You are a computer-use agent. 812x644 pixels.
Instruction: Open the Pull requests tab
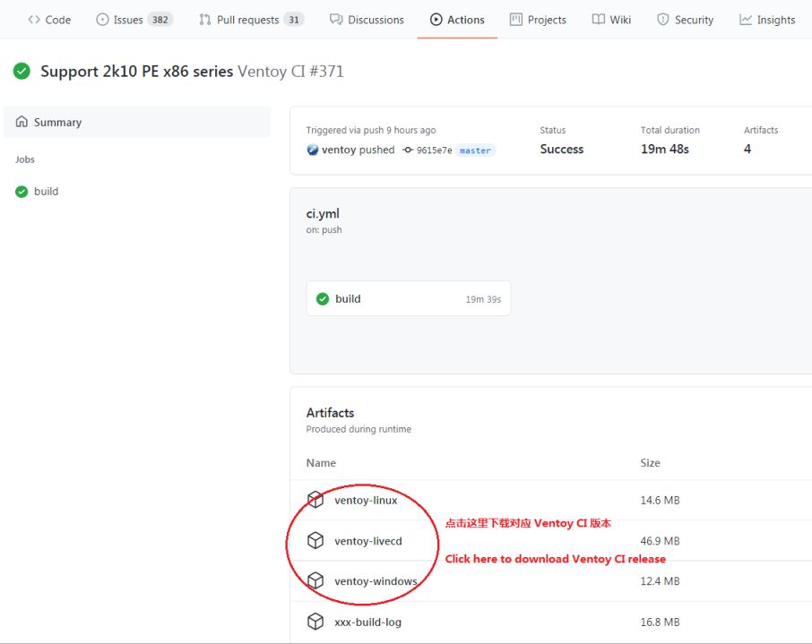(x=251, y=20)
